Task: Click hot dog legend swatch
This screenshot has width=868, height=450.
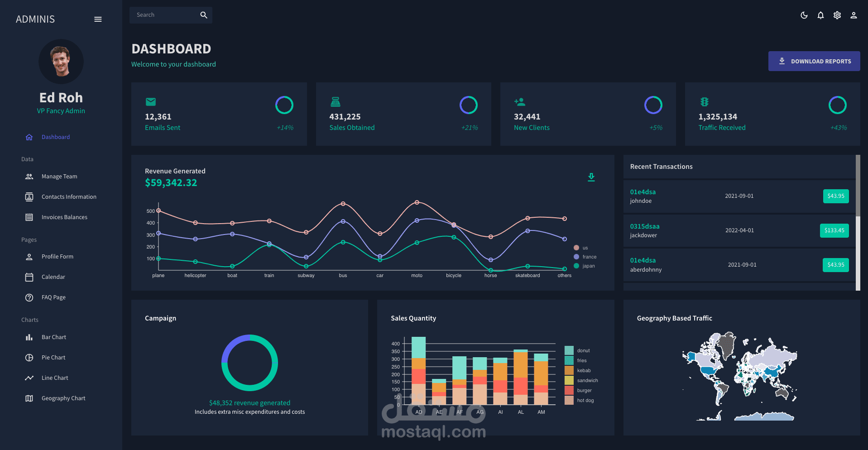Action: pyautogui.click(x=569, y=400)
